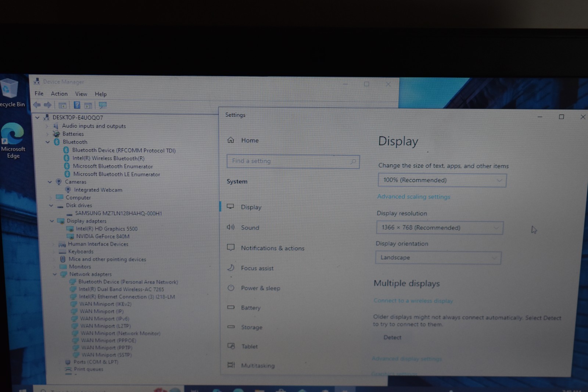Screen dimensions: 588x392
Task: Select Notifications & actions in Settings sidebar
Action: 273,248
